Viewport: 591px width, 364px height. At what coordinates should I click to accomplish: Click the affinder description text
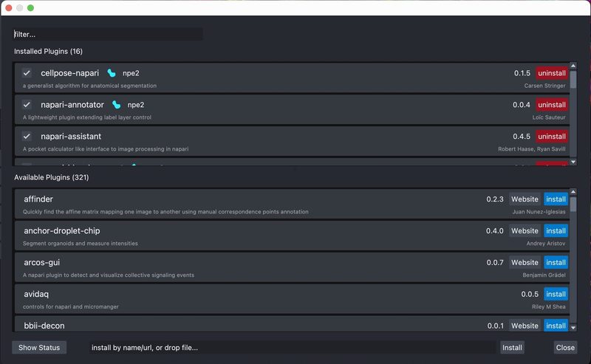click(165, 212)
